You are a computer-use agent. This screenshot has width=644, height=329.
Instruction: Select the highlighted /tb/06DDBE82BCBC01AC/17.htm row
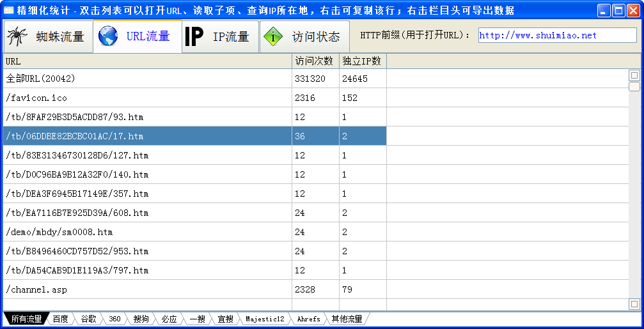(x=194, y=136)
